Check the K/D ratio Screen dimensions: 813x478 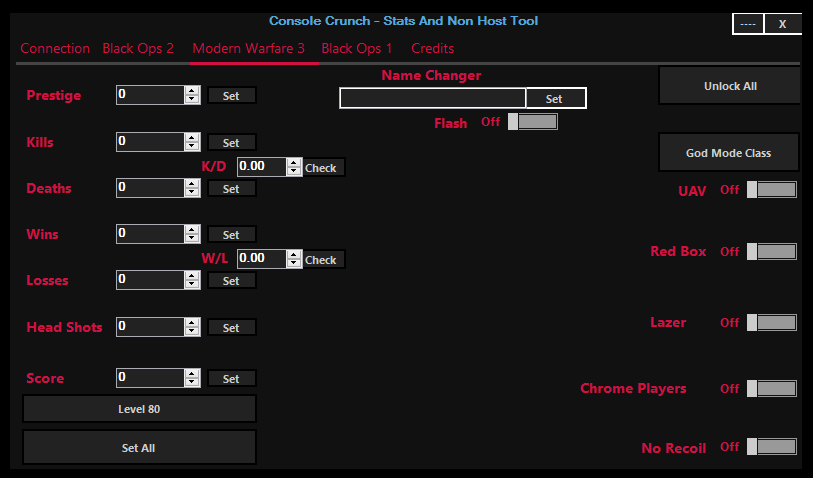(323, 167)
